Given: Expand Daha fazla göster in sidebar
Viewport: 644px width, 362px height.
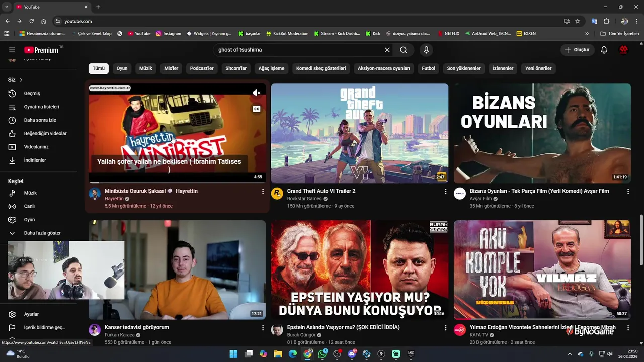Looking at the screenshot, I should click(42, 233).
